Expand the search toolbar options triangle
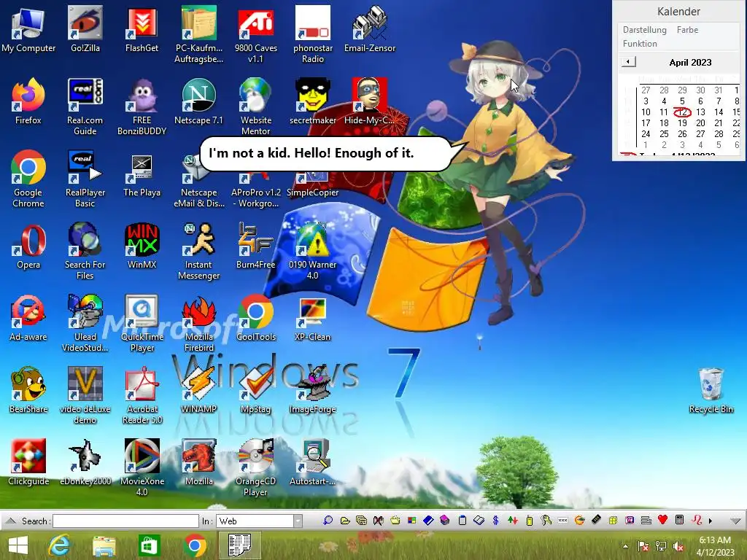 point(735,521)
